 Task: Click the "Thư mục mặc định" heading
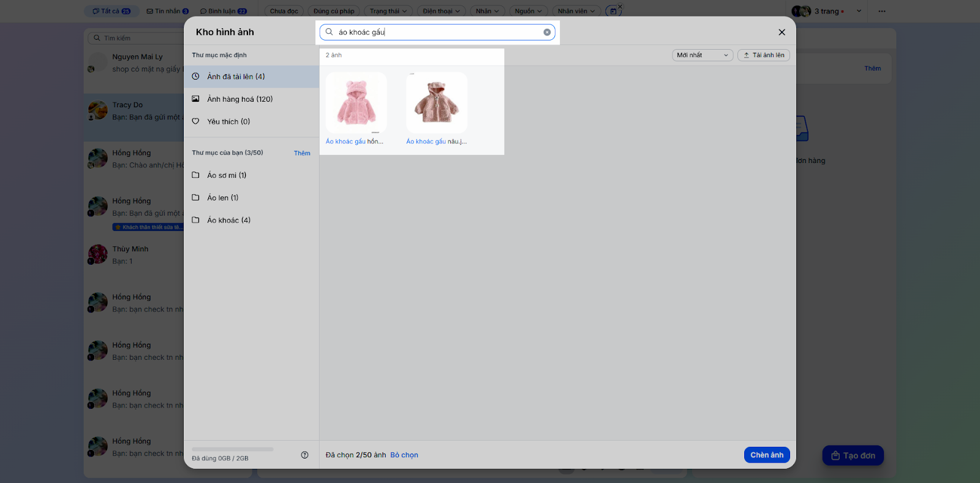219,55
